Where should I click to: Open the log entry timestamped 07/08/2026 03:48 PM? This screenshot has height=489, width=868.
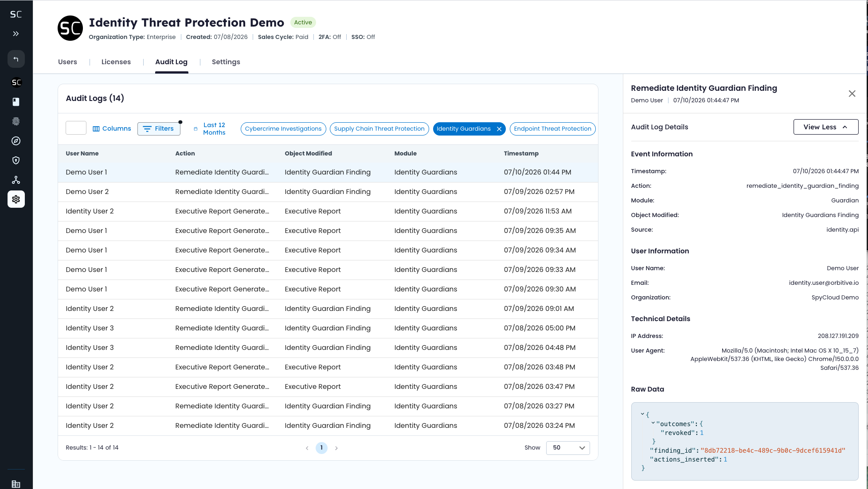(328, 367)
